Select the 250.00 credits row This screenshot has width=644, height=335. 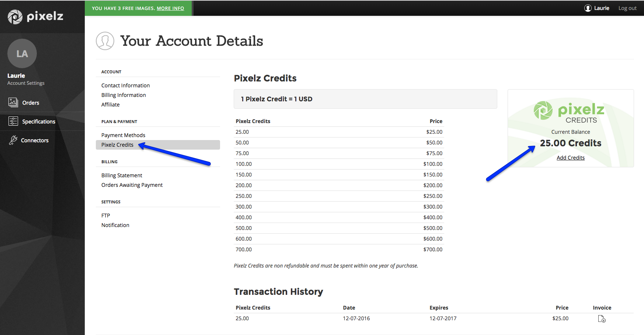click(x=339, y=196)
